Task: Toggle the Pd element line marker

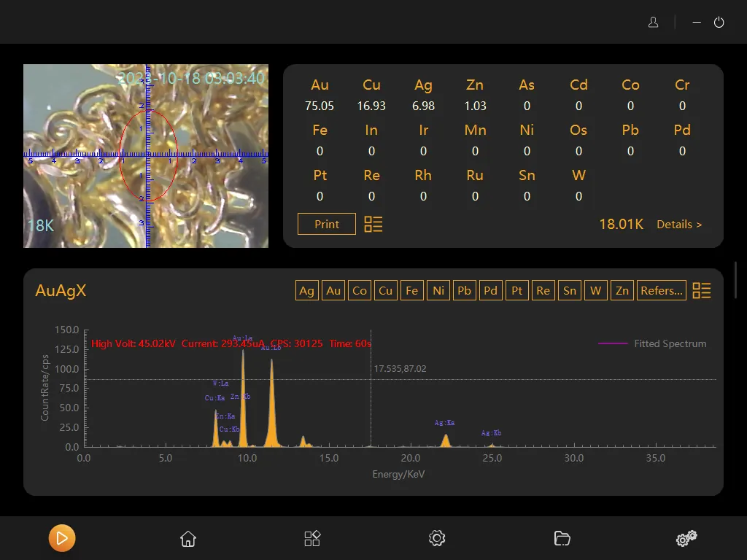Action: [x=491, y=291]
